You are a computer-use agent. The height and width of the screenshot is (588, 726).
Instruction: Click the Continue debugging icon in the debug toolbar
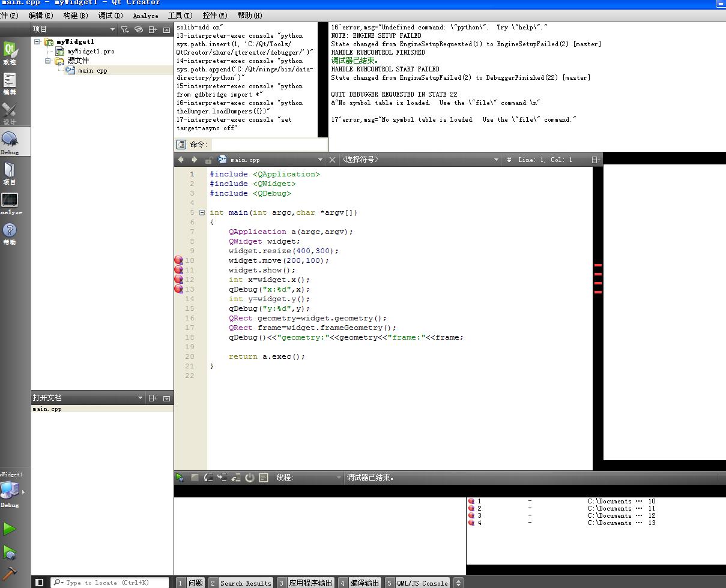point(180,478)
